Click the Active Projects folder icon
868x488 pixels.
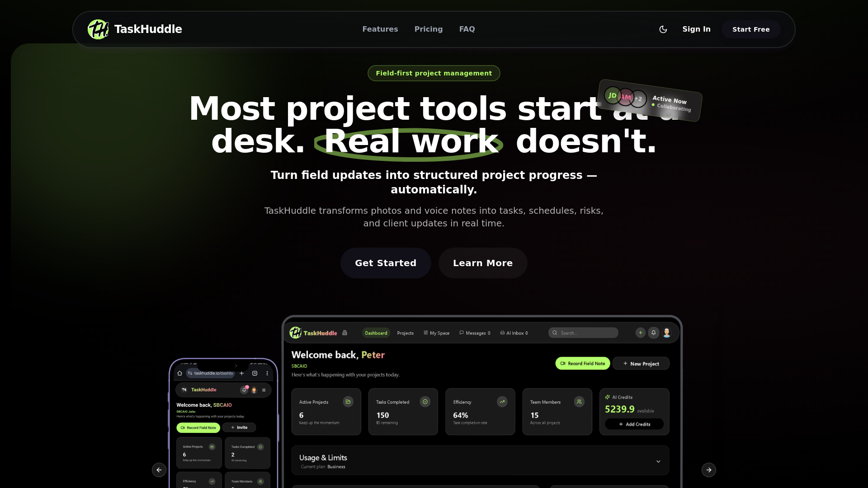tap(348, 402)
